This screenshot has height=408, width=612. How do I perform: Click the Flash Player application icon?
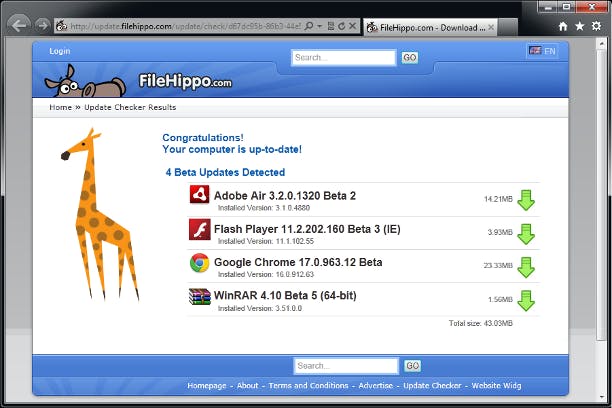tap(199, 229)
